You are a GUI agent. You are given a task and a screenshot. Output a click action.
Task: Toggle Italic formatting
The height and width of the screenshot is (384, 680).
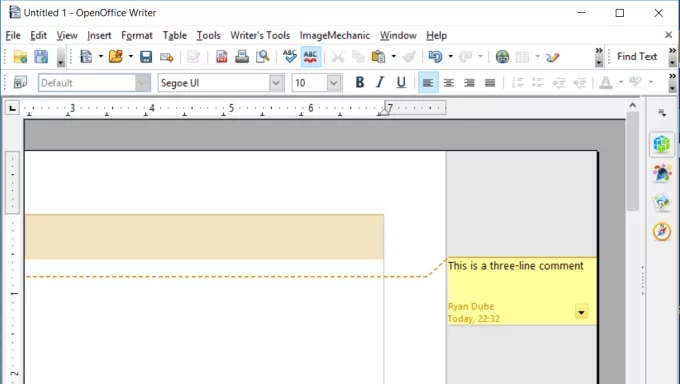tap(380, 82)
